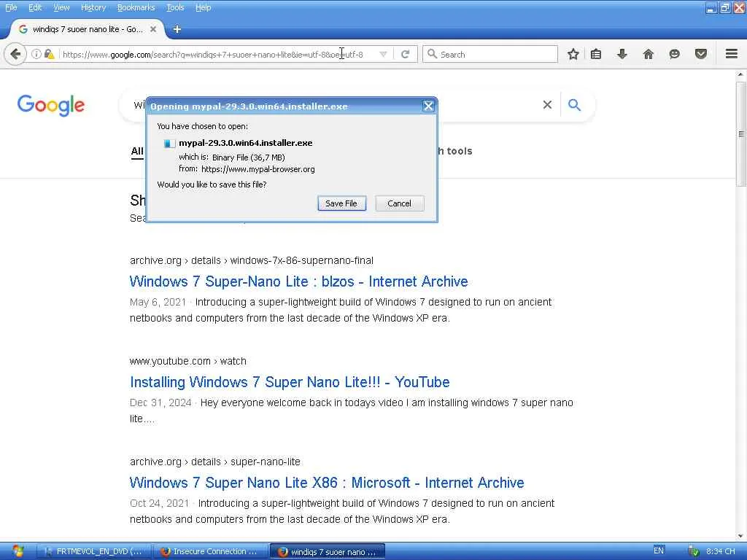Switch to Insecure Connection taskbar window
747x560 pixels.
[211, 551]
